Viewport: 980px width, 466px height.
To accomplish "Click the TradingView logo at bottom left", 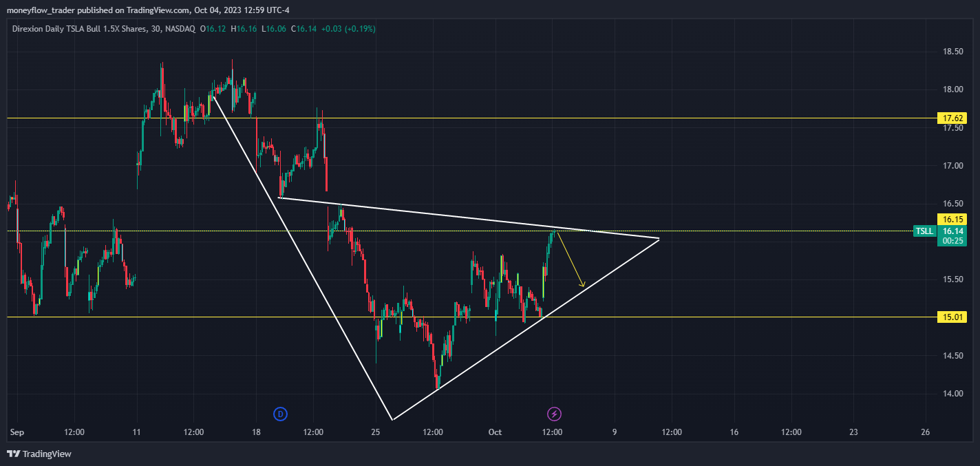I will coord(39,454).
